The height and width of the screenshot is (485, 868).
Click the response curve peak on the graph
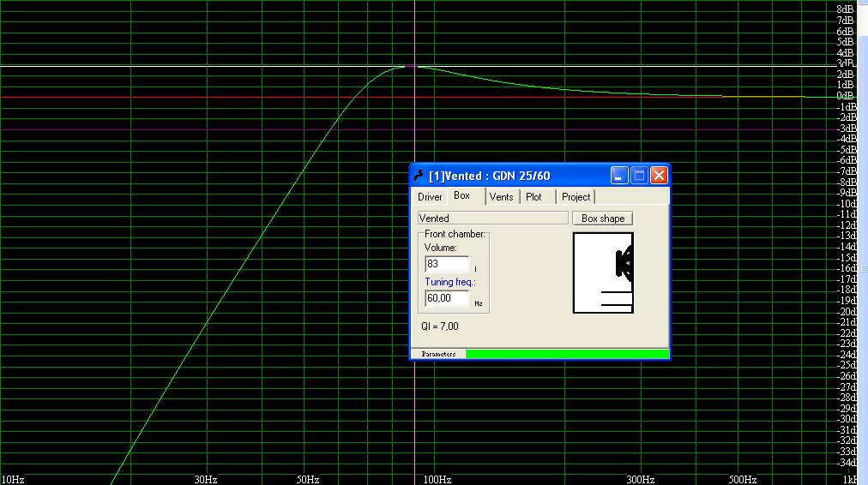point(406,66)
